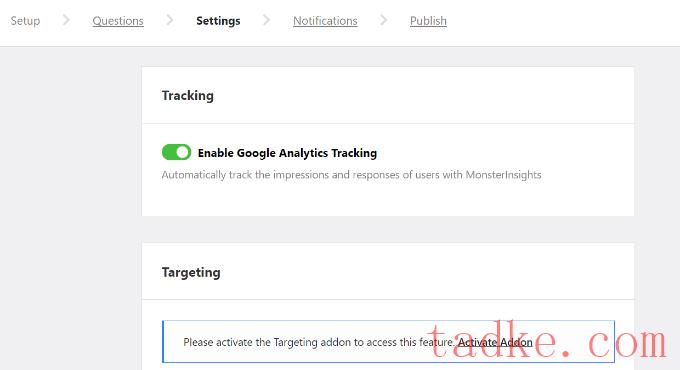Viewport: 680px width, 370px height.
Task: Click the chevron before Publish
Action: point(383,20)
